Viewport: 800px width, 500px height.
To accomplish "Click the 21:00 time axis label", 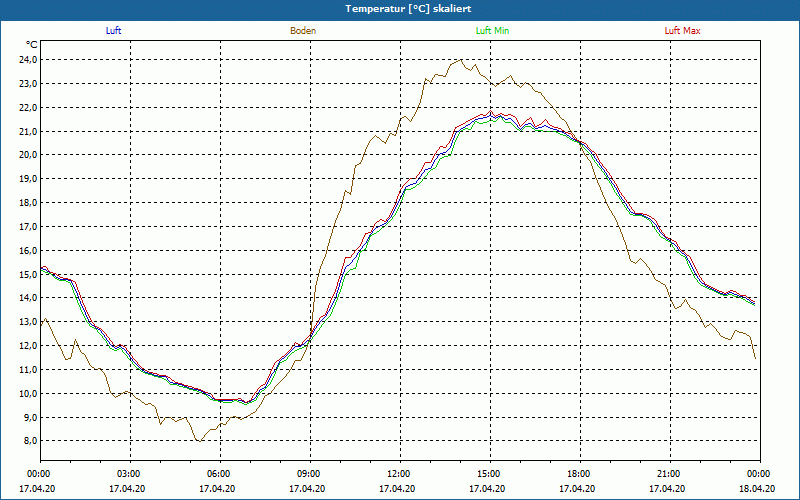I will tap(667, 474).
